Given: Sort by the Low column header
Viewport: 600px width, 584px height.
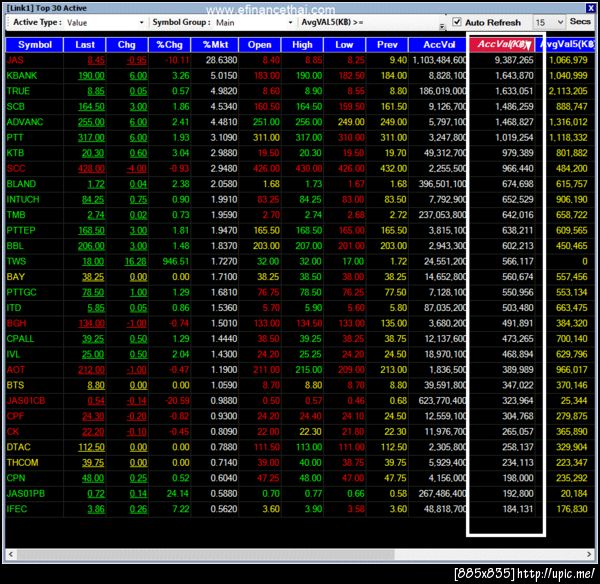Looking at the screenshot, I should [344, 45].
